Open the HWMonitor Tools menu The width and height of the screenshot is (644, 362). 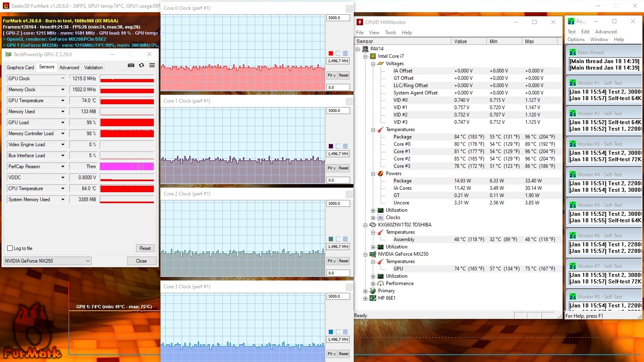click(x=390, y=33)
